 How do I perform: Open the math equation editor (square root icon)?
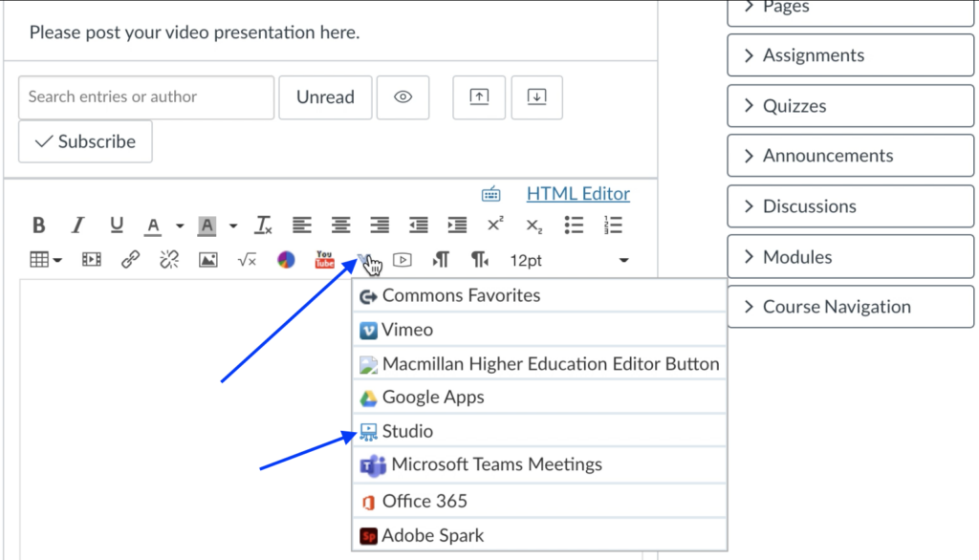coord(247,260)
